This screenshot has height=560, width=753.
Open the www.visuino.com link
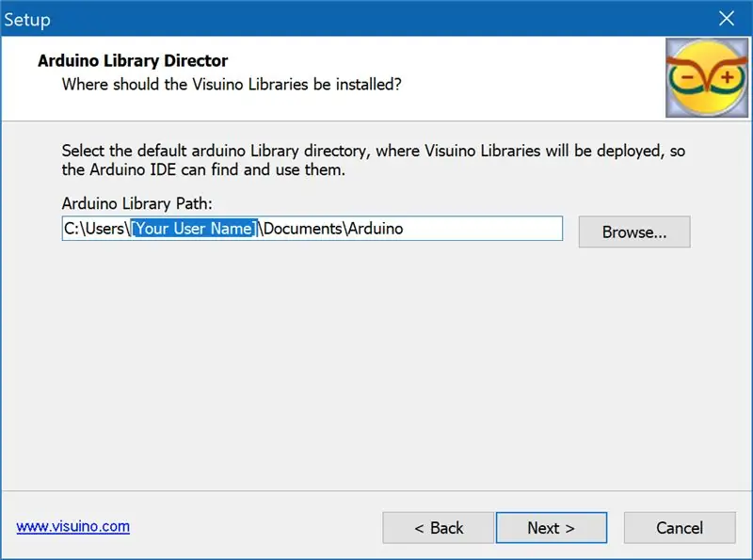[x=73, y=526]
